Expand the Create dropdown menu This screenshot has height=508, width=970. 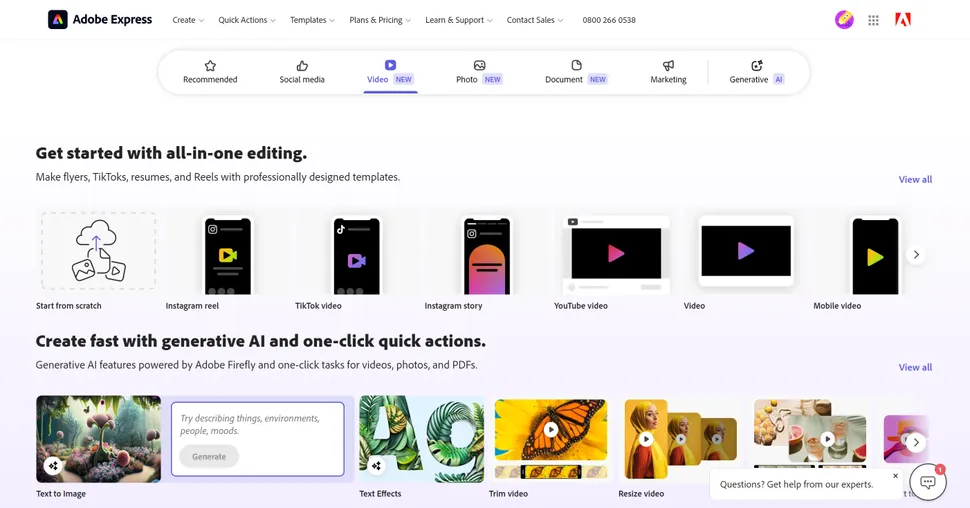(x=187, y=20)
